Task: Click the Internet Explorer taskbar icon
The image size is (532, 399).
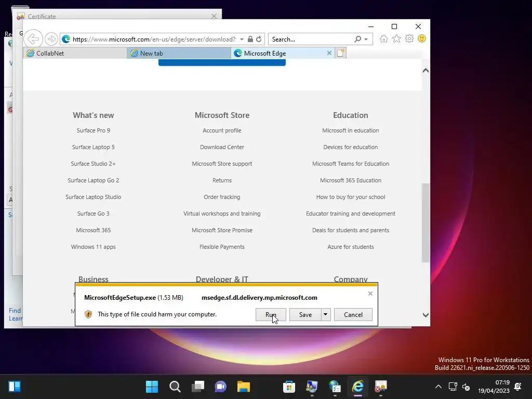Action: [357, 387]
